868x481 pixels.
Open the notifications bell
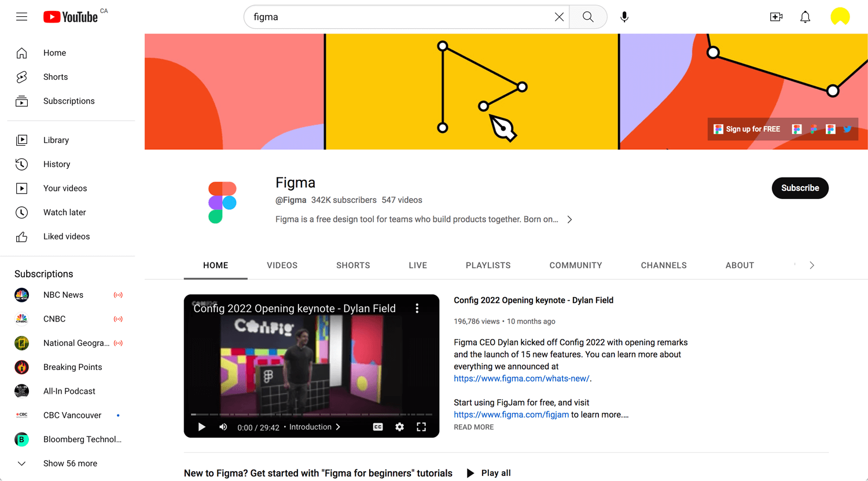pyautogui.click(x=805, y=17)
